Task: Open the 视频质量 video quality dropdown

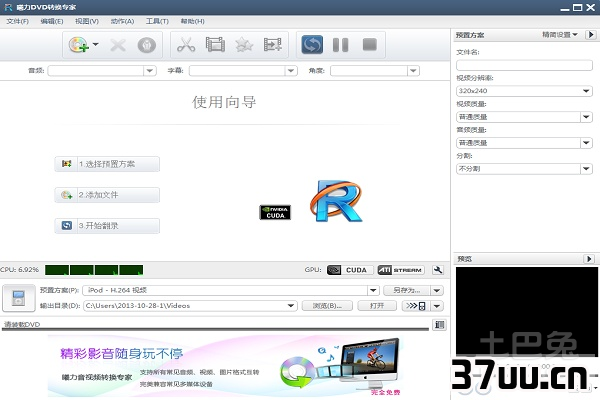Action: [x=524, y=117]
